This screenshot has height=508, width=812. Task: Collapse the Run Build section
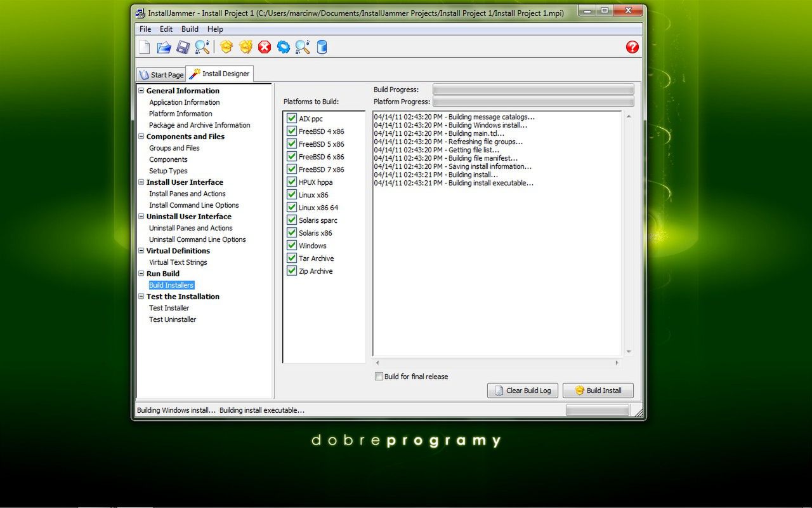(x=141, y=274)
